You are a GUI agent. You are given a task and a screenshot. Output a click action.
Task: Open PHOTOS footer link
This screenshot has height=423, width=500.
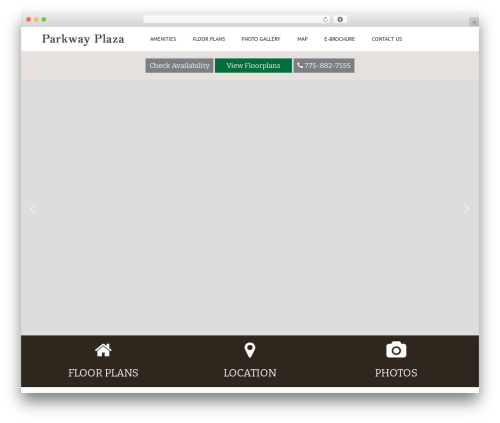[x=396, y=373]
